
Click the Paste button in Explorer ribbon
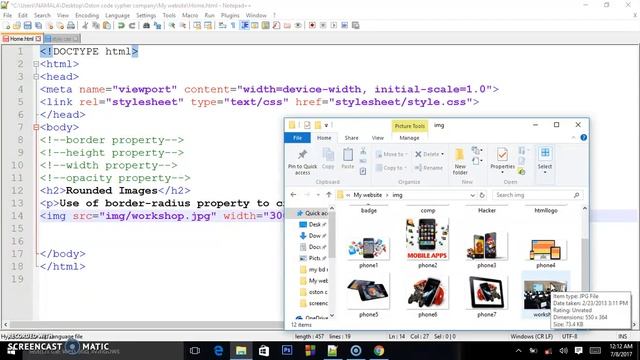coord(348,159)
